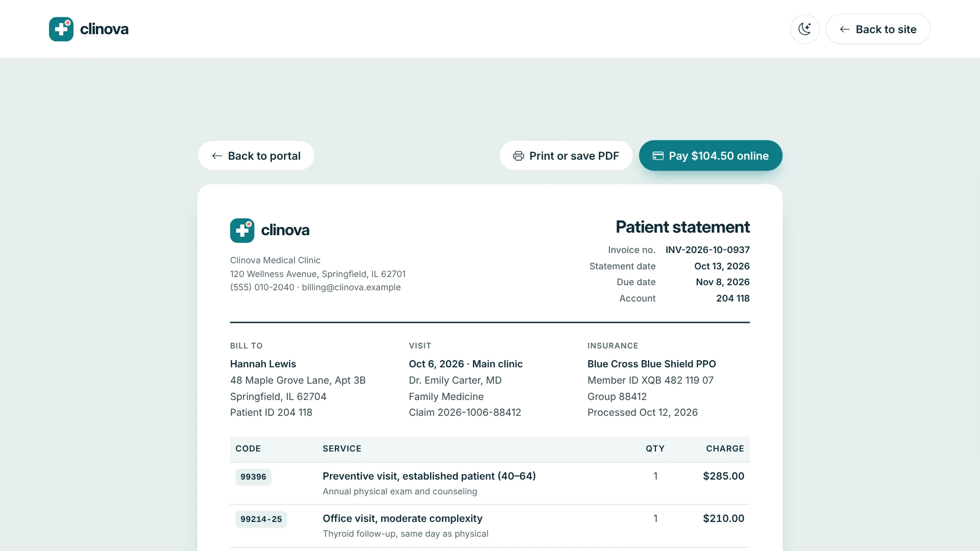
Task: Click the due date Nov 8, 2026
Action: click(723, 282)
